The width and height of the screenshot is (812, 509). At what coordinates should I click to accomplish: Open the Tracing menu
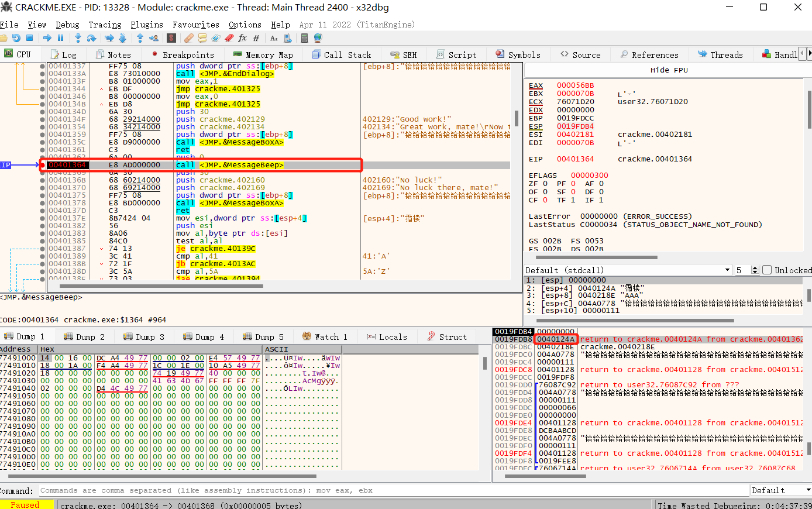105,25
